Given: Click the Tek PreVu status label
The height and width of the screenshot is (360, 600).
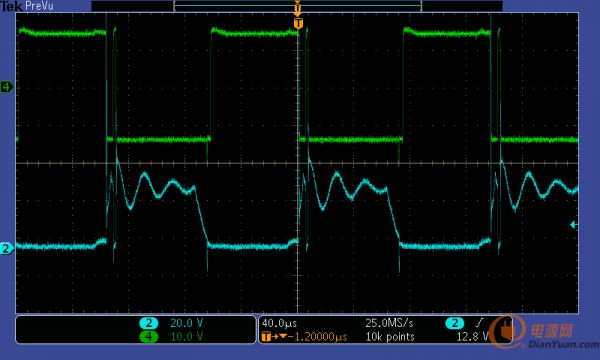Looking at the screenshot, I should click(27, 6).
